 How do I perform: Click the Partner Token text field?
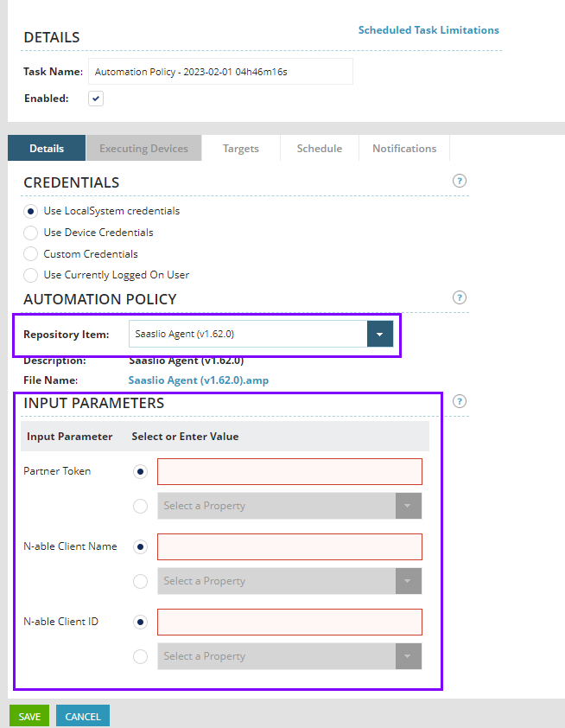[289, 472]
